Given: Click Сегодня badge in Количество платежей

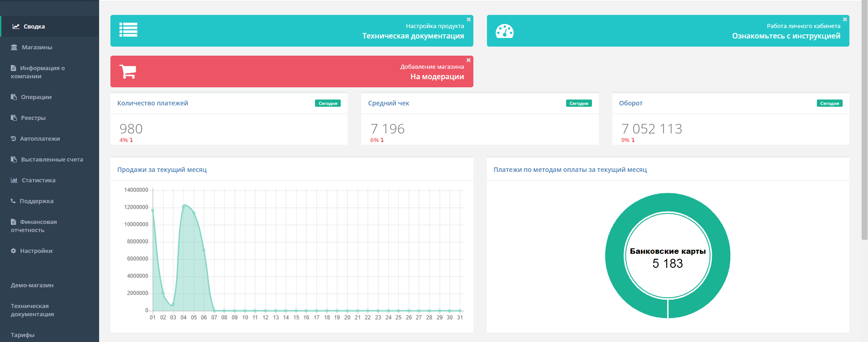Looking at the screenshot, I should [328, 103].
